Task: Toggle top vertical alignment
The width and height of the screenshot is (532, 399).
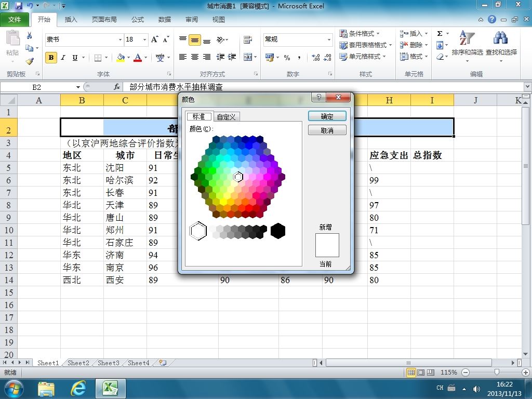Action: pyautogui.click(x=182, y=39)
